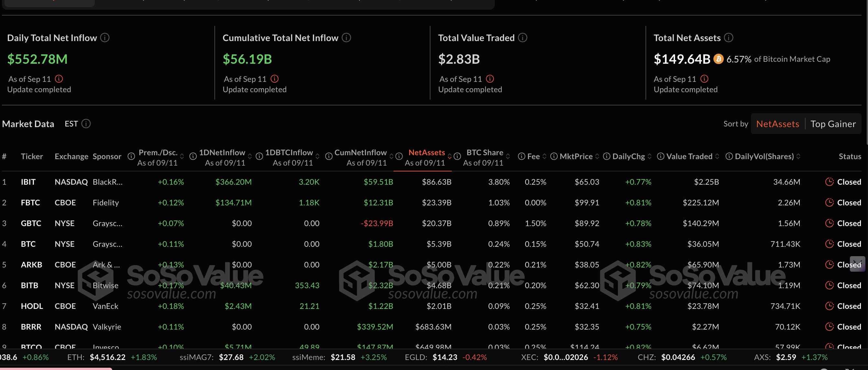Screen dimensions: 868x370
Task: Select the NetAssets sort option
Action: [x=777, y=124]
